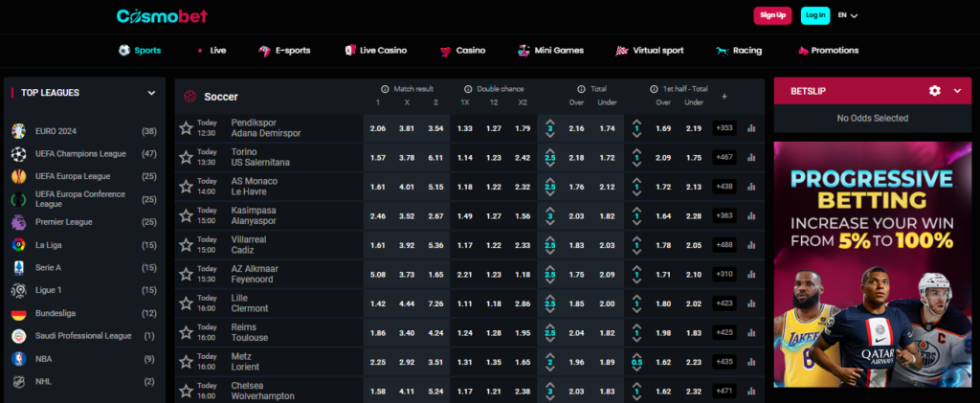Click the soccer ball icon in Soccer header
The height and width of the screenshot is (403, 980).
pos(189,97)
